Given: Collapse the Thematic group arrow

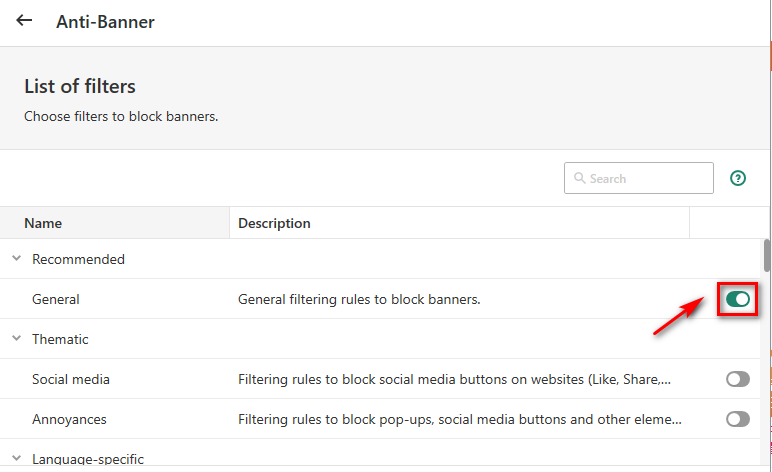Looking at the screenshot, I should click(16, 339).
